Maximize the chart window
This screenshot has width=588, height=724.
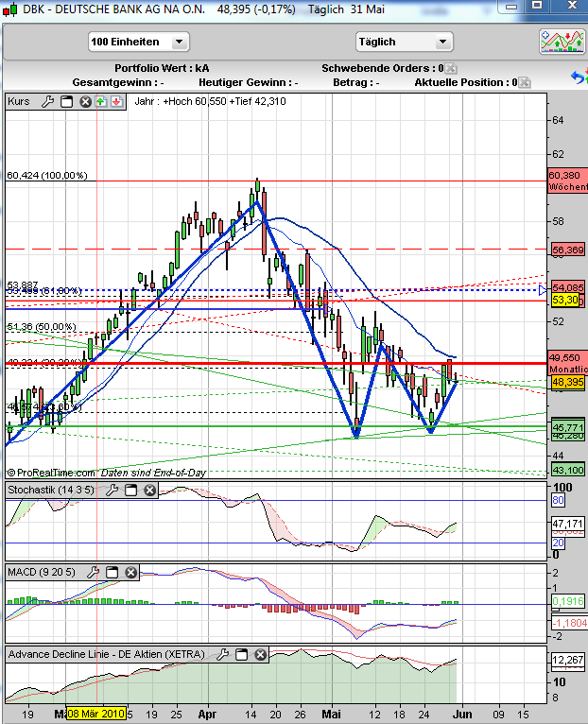537,6
